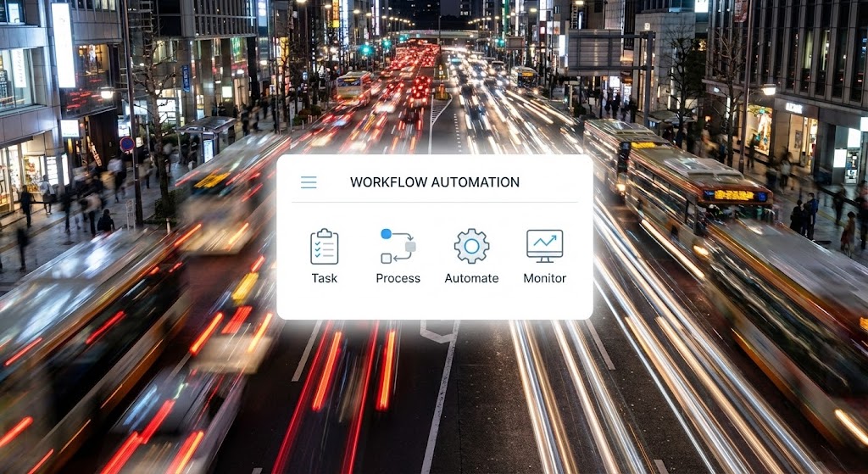
Task: Click the outlined square in Process icon
Action: (x=386, y=258)
